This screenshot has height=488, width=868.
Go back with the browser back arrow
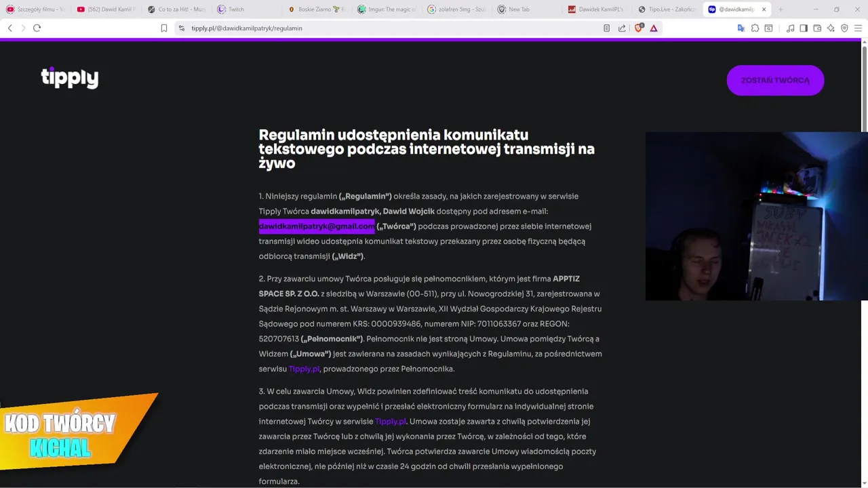tap(9, 28)
